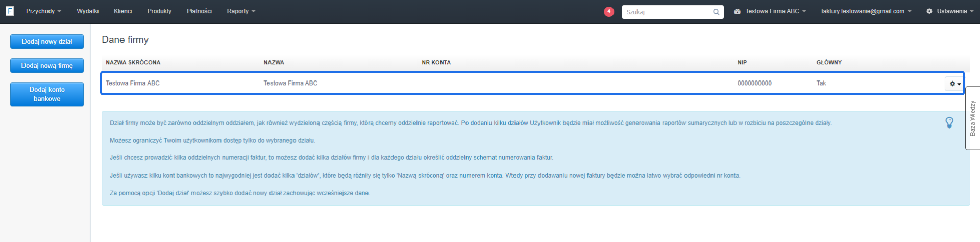
Task: Click the NAZWA SKRÓCONA column header
Action: (133, 63)
